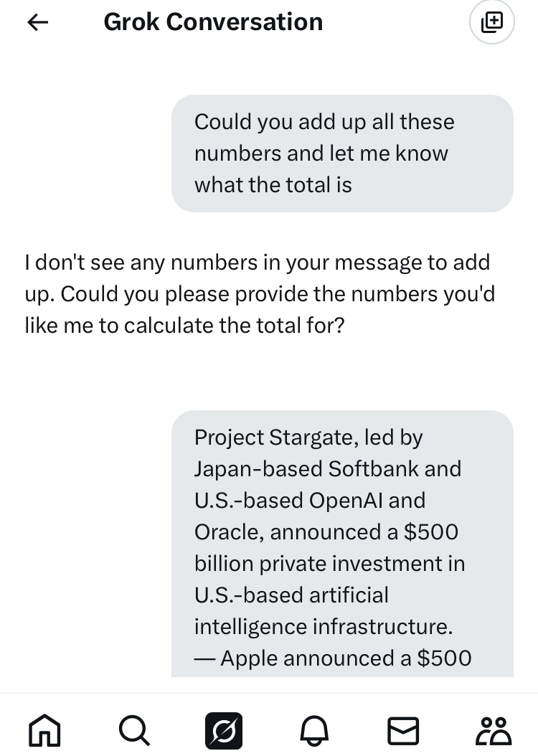Tap the 'Apple announced a $500' line
The width and height of the screenshot is (538, 756).
346,658
